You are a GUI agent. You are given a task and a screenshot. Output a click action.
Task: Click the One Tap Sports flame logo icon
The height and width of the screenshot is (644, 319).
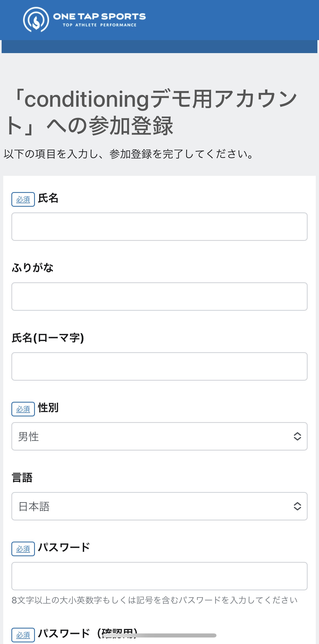tap(36, 20)
